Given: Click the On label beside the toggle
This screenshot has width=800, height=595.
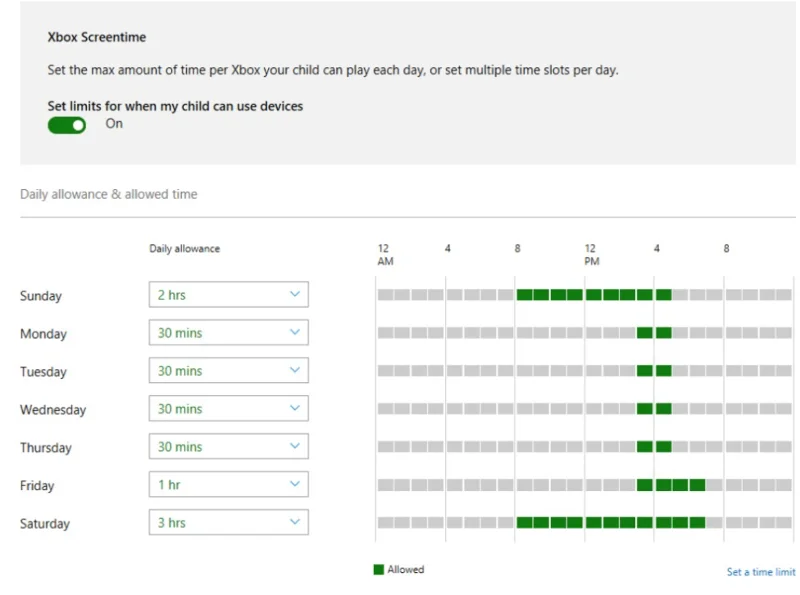Looking at the screenshot, I should [x=114, y=124].
